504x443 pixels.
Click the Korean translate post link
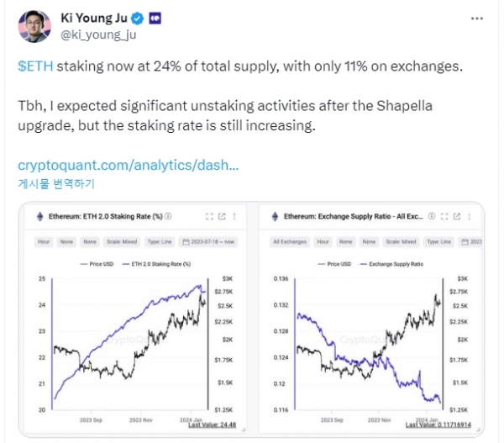[56, 184]
